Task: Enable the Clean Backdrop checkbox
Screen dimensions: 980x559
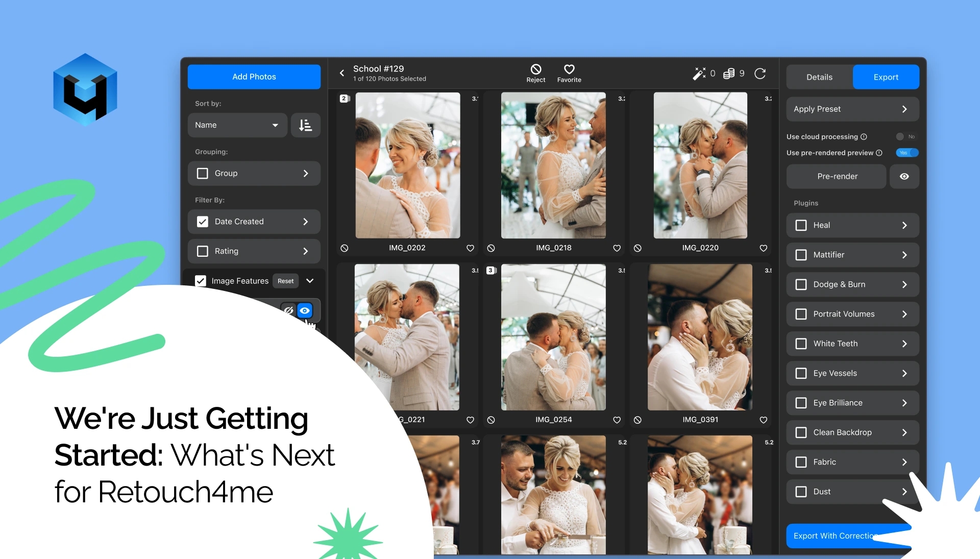Action: click(801, 432)
